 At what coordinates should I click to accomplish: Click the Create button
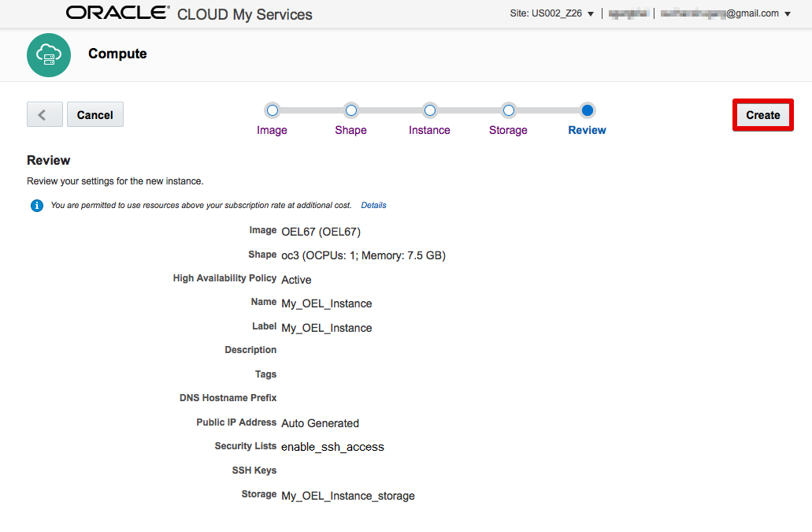(762, 114)
